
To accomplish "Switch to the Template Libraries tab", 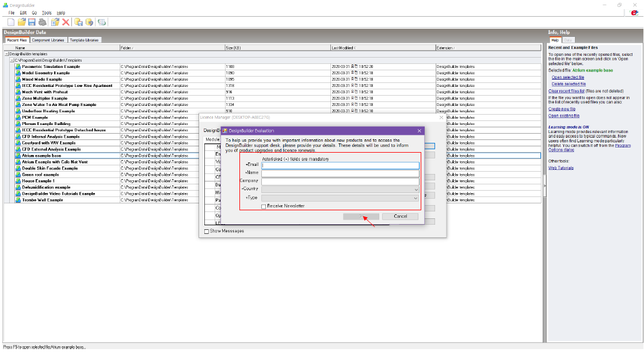I will 84,40.
